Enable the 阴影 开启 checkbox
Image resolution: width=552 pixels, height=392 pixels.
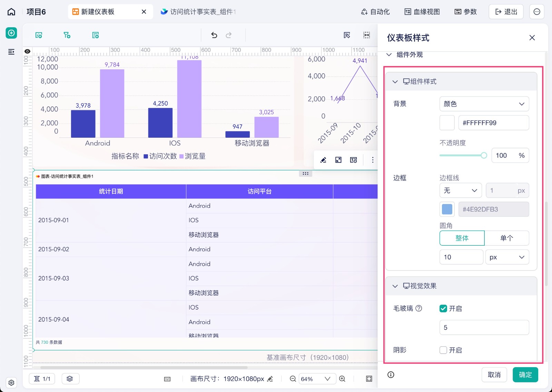(x=443, y=350)
